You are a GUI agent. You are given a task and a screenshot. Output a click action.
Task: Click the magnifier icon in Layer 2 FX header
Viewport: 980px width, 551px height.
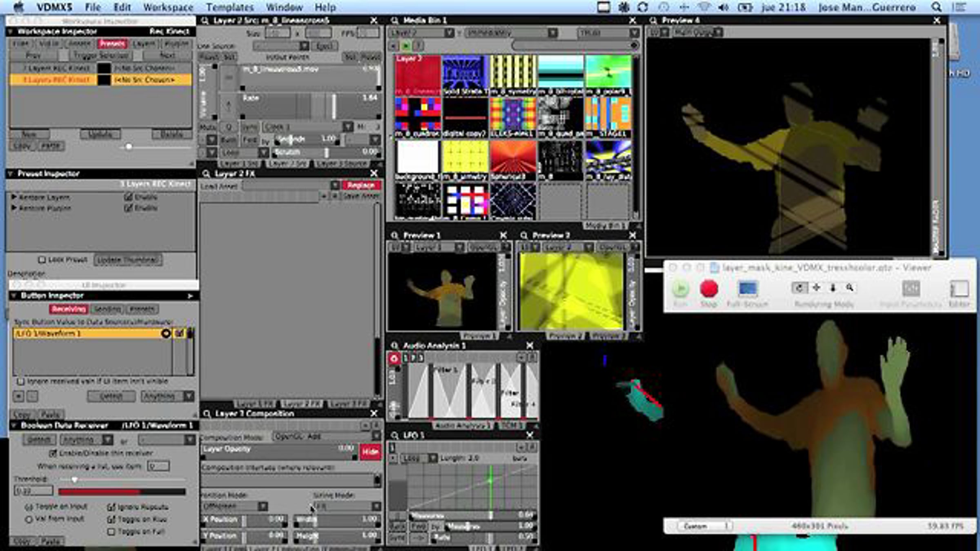click(x=206, y=174)
